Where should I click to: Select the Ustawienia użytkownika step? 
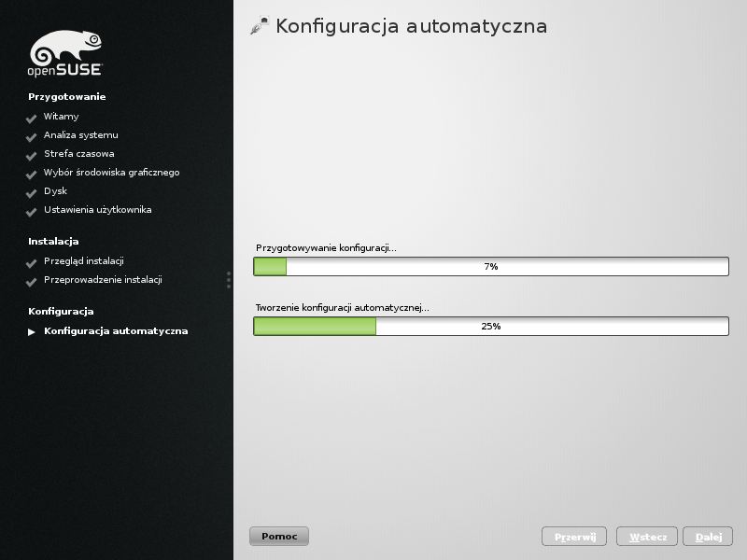point(97,210)
